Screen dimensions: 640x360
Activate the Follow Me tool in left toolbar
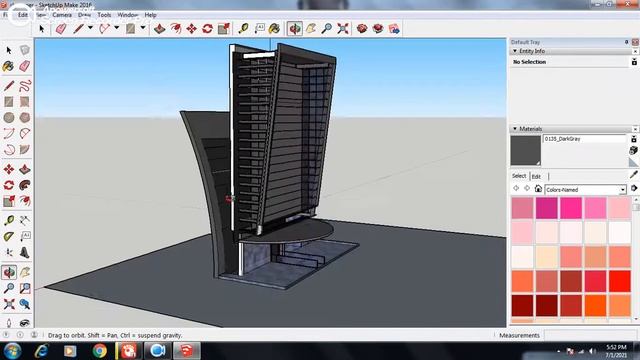25,185
